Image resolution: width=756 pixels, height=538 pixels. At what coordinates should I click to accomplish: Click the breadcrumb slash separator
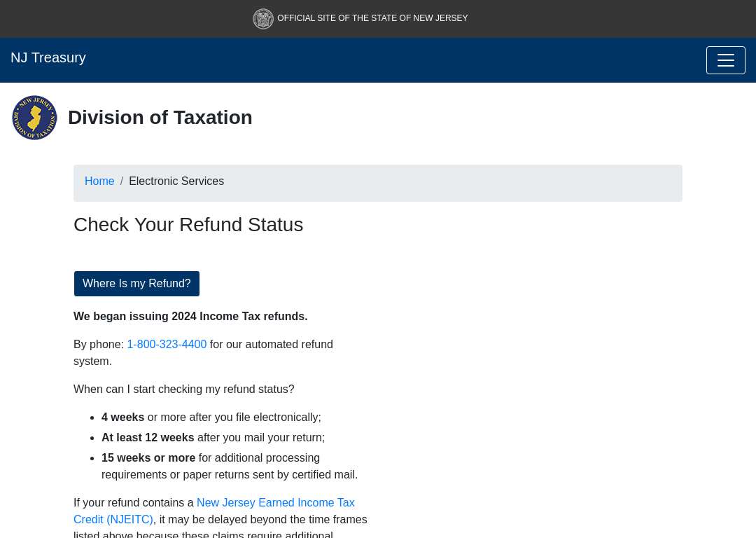(122, 181)
